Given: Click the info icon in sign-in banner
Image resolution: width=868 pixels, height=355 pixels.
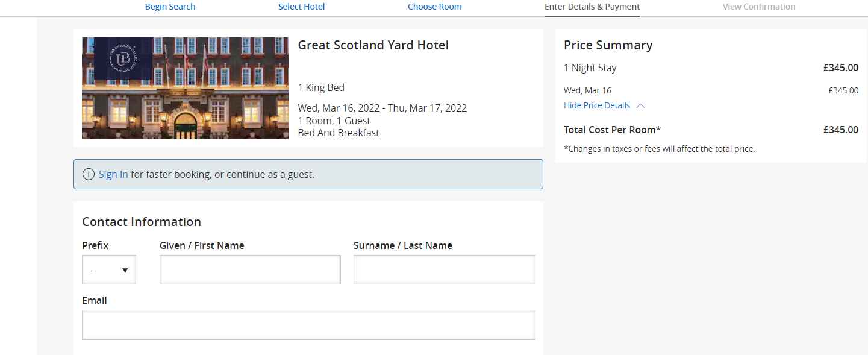Looking at the screenshot, I should point(89,175).
